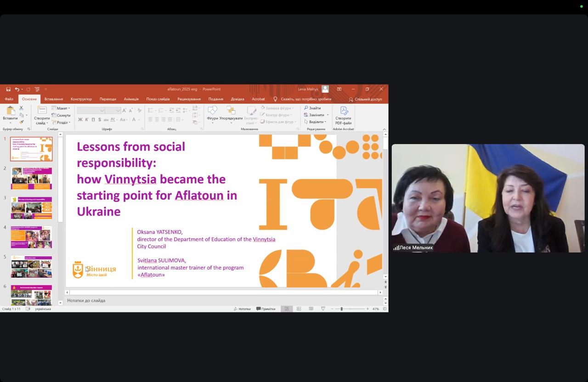Click the Спільний доступ share button
Image resolution: width=588 pixels, height=382 pixels.
365,99
